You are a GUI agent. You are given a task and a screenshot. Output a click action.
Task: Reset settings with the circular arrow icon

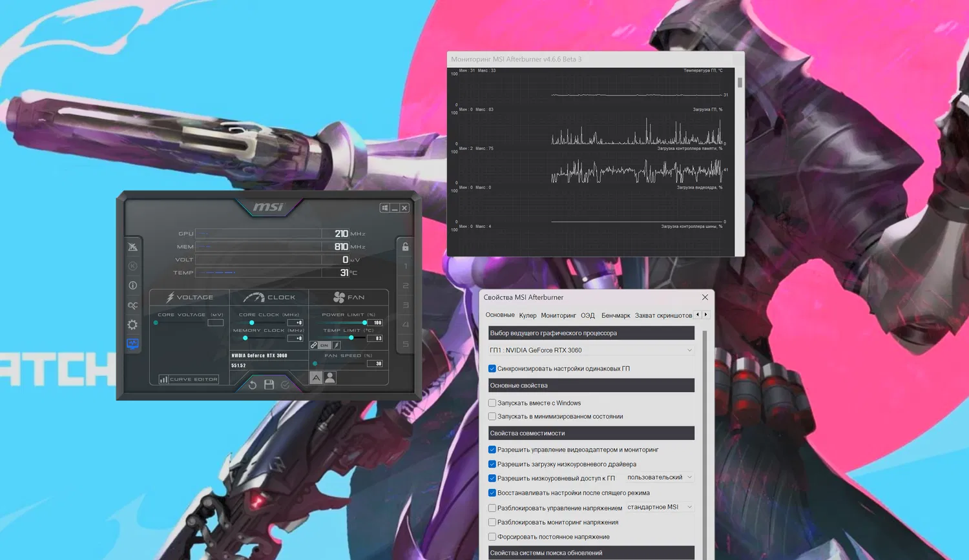[x=253, y=385]
